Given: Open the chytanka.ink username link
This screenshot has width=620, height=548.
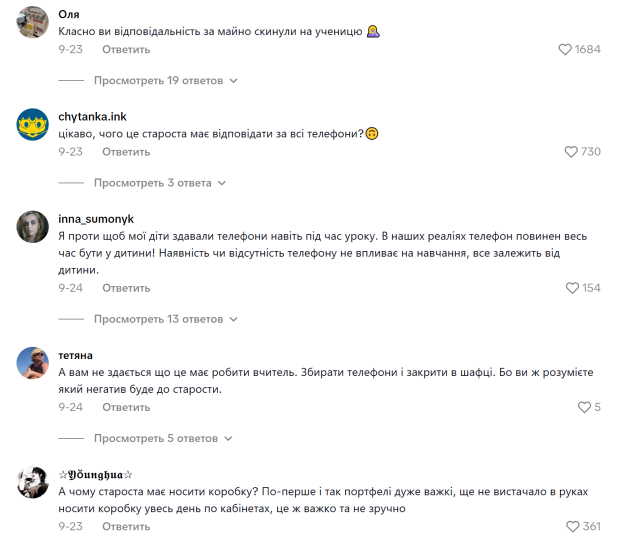Looking at the screenshot, I should click(93, 116).
